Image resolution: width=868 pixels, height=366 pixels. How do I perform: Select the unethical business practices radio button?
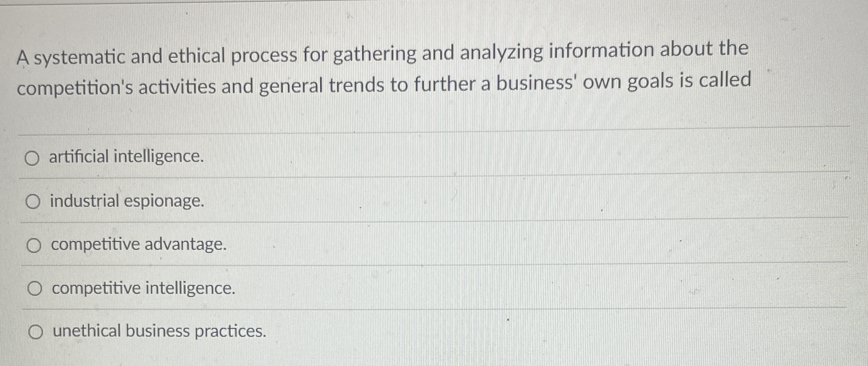(x=36, y=332)
